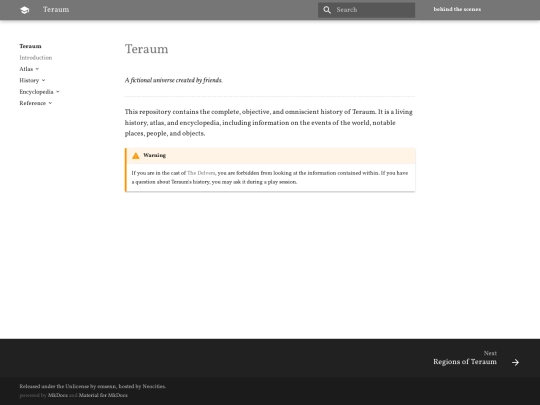
Task: Click the Warning admonition title
Action: (154, 155)
